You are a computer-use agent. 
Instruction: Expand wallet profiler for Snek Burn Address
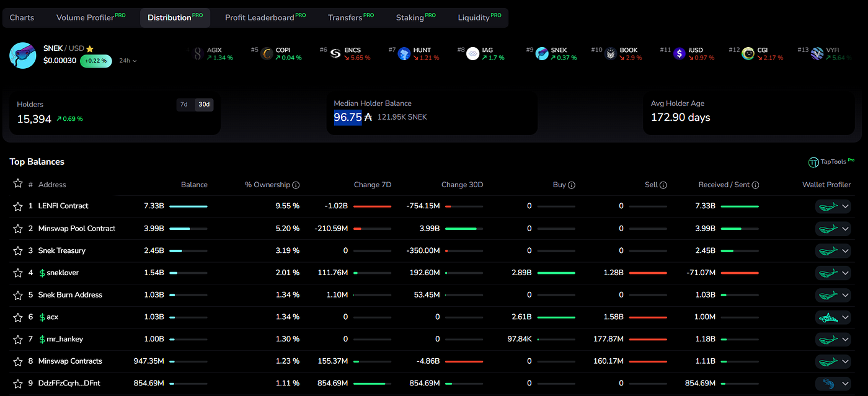coord(845,295)
